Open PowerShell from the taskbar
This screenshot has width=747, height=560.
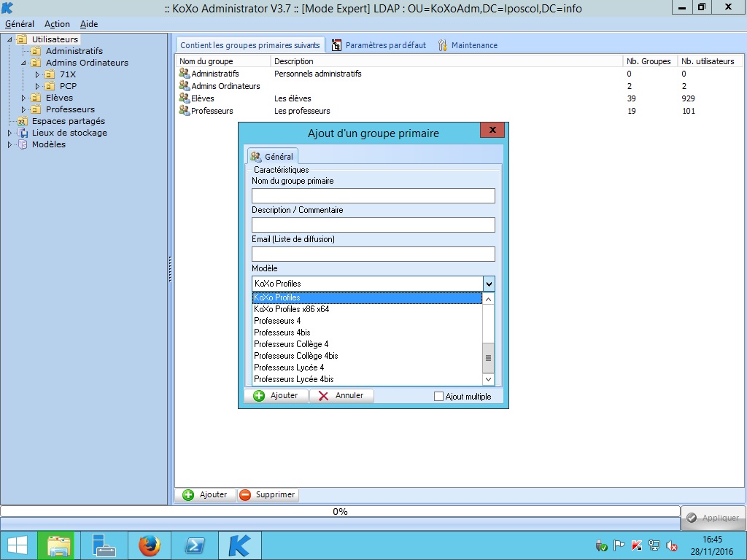coord(194,545)
